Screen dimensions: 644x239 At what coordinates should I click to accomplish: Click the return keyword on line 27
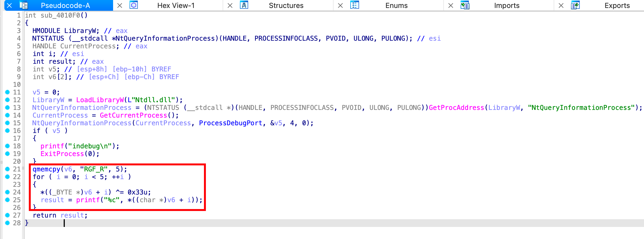coord(44,215)
